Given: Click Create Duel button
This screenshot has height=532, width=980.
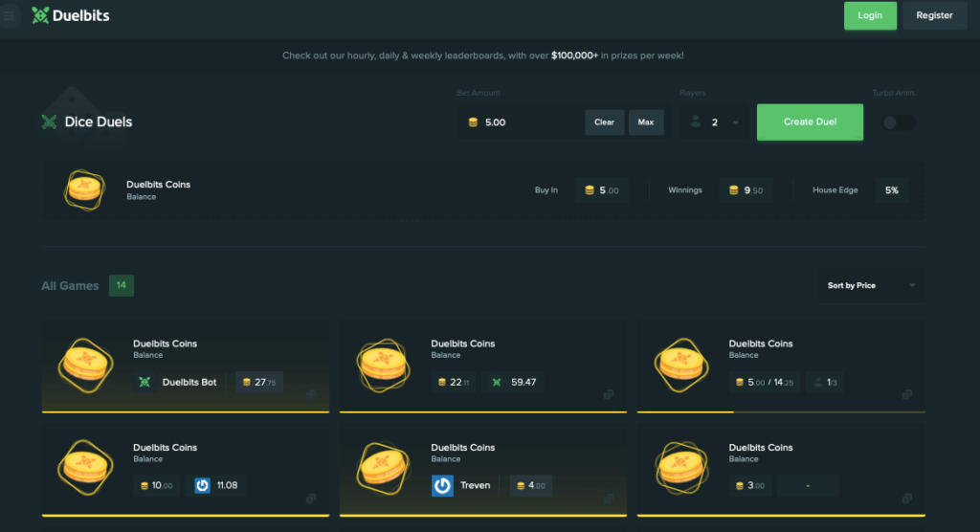Looking at the screenshot, I should [x=810, y=122].
